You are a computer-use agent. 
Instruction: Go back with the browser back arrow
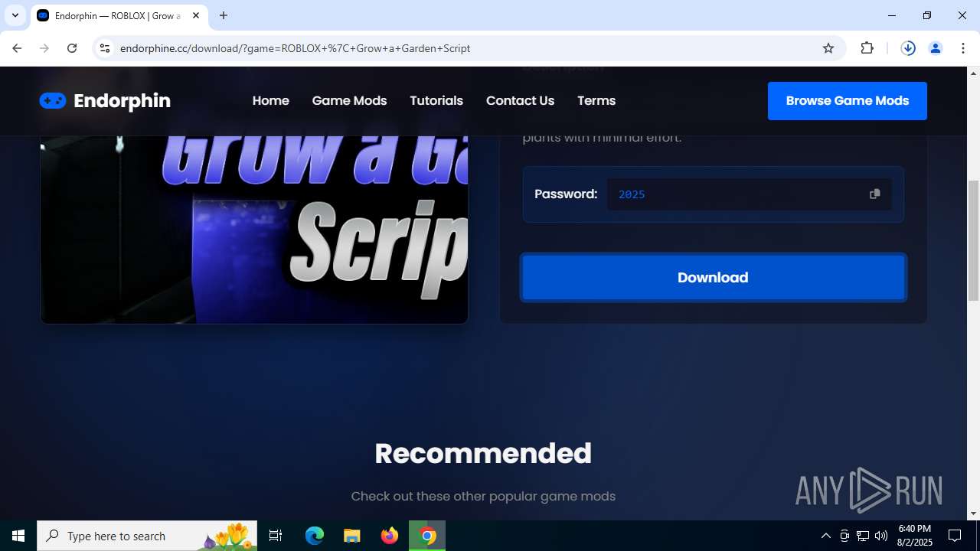click(x=17, y=48)
